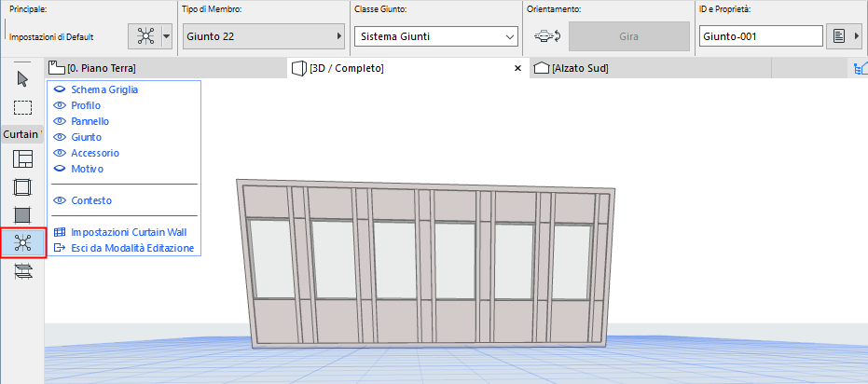
Task: Open dropdown arrow next to Junction settings icon
Action: click(167, 37)
